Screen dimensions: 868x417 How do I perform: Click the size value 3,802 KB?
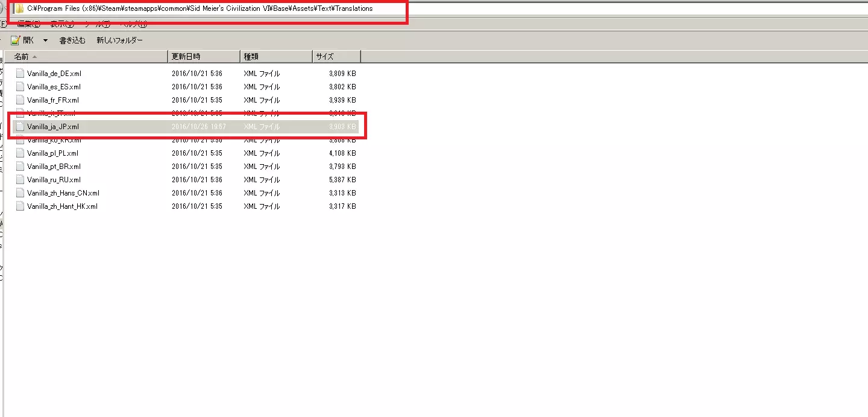coord(342,86)
